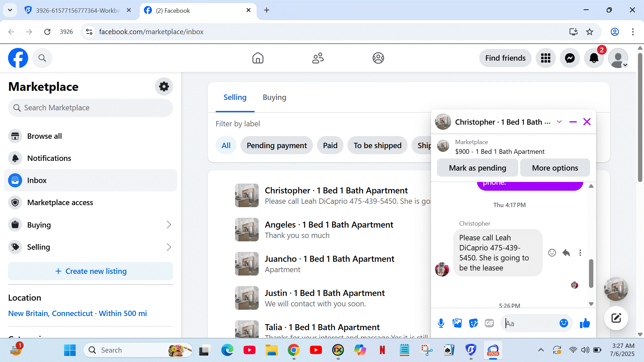Open Marketplace settings gear
Viewport: 644px width, 362px height.
click(x=164, y=86)
